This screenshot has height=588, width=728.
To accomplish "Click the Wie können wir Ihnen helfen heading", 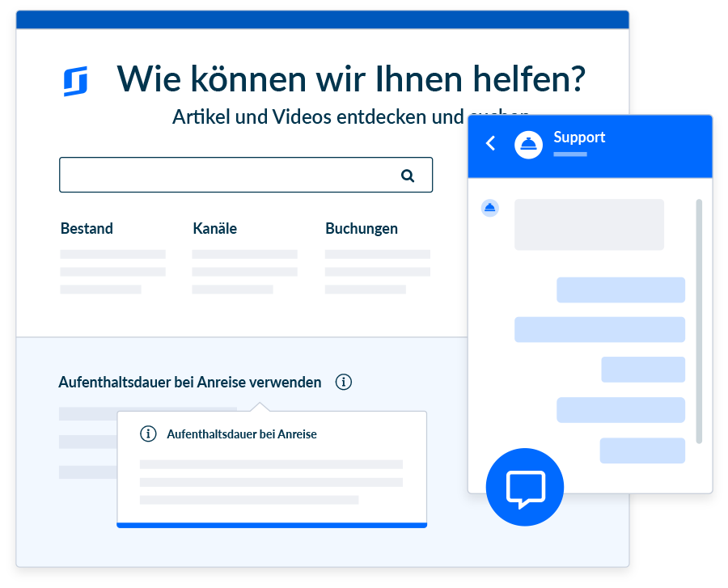I will [x=350, y=79].
